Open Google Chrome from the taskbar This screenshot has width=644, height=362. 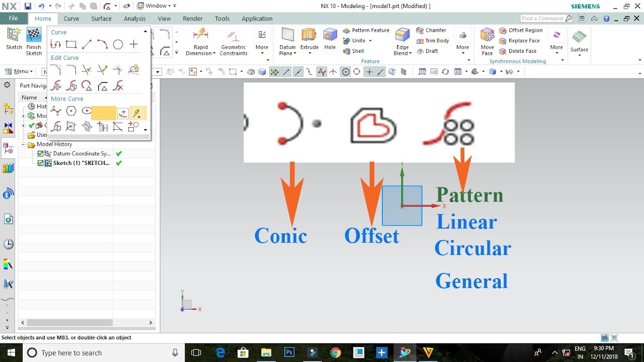336,352
